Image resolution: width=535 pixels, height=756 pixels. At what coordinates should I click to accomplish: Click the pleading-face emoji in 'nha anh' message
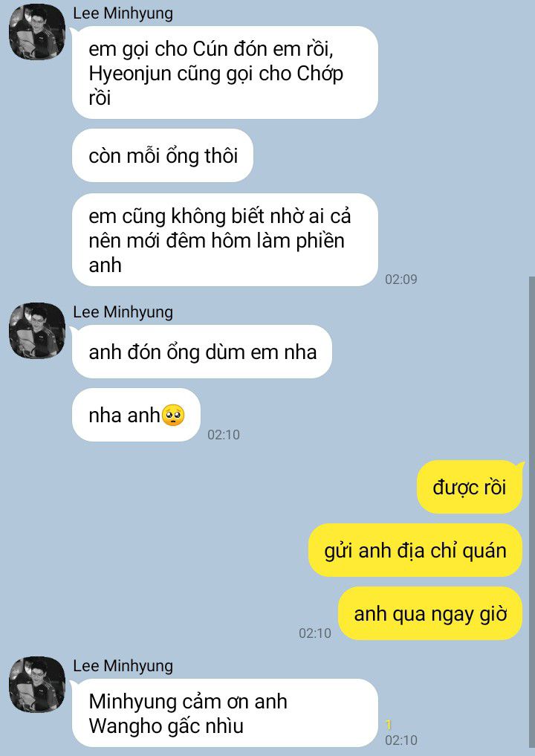[x=173, y=416]
